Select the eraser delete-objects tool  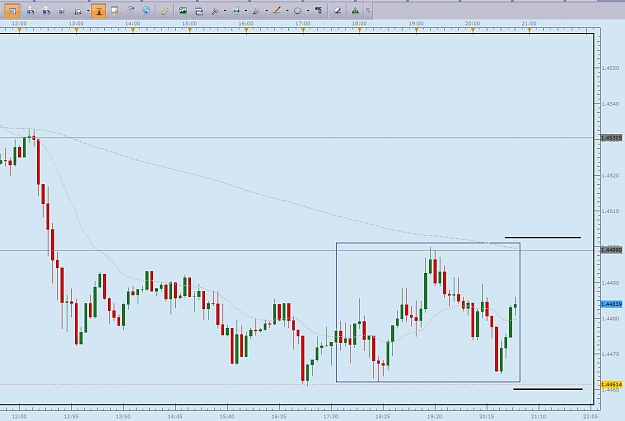pyautogui.click(x=337, y=11)
